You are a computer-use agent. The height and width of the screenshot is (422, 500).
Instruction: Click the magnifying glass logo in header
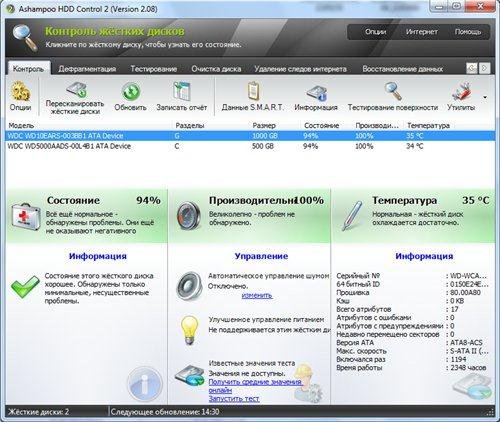(x=25, y=38)
